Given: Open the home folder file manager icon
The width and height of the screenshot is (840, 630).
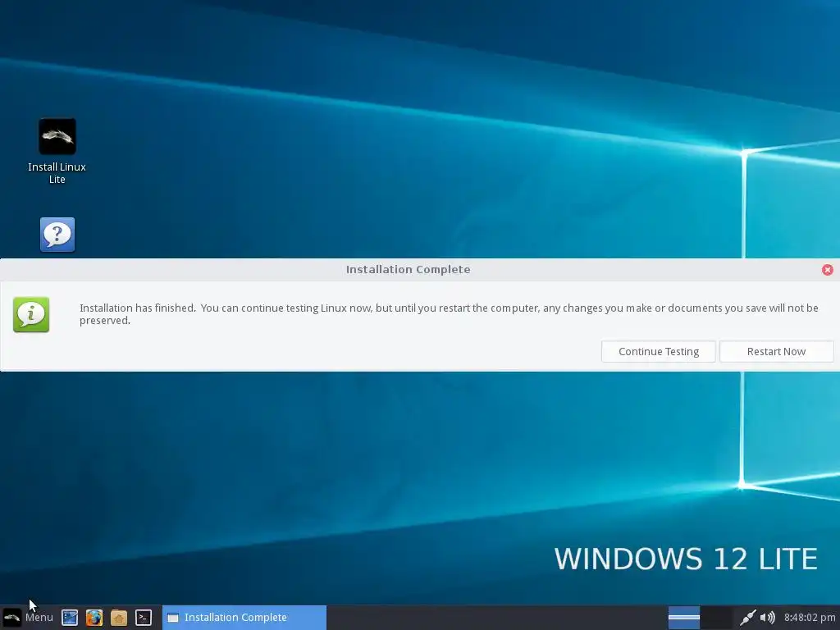Looking at the screenshot, I should [x=119, y=618].
